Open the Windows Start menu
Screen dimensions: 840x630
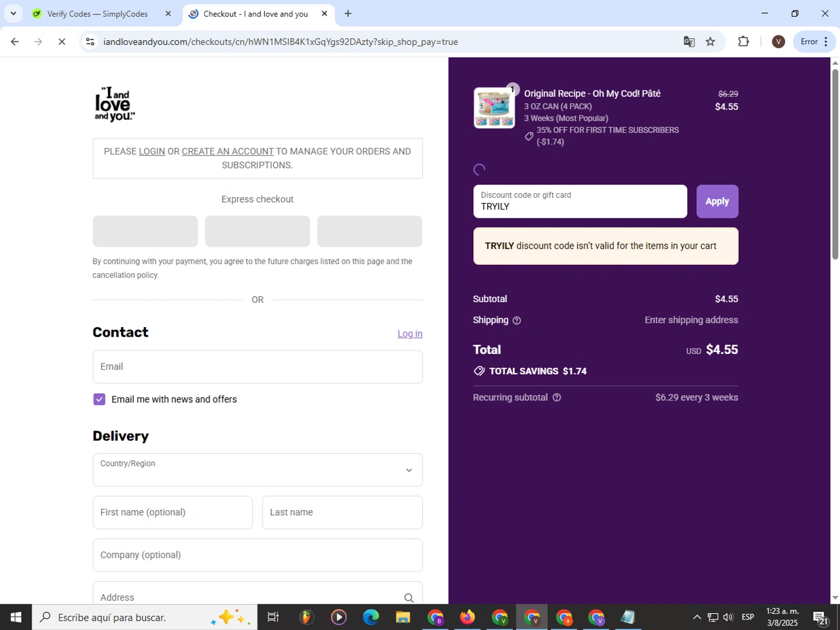click(x=16, y=617)
